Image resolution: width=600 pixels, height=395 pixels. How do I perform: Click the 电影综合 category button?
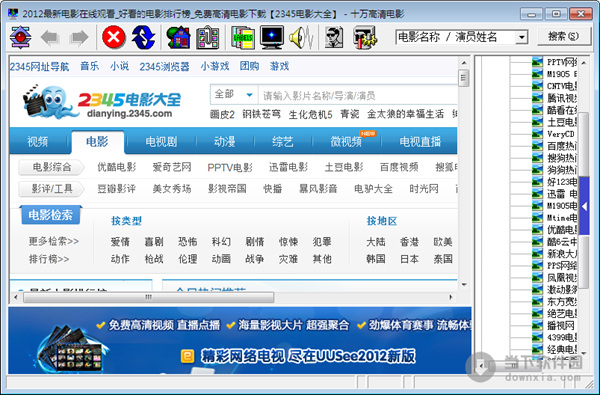[x=52, y=167]
